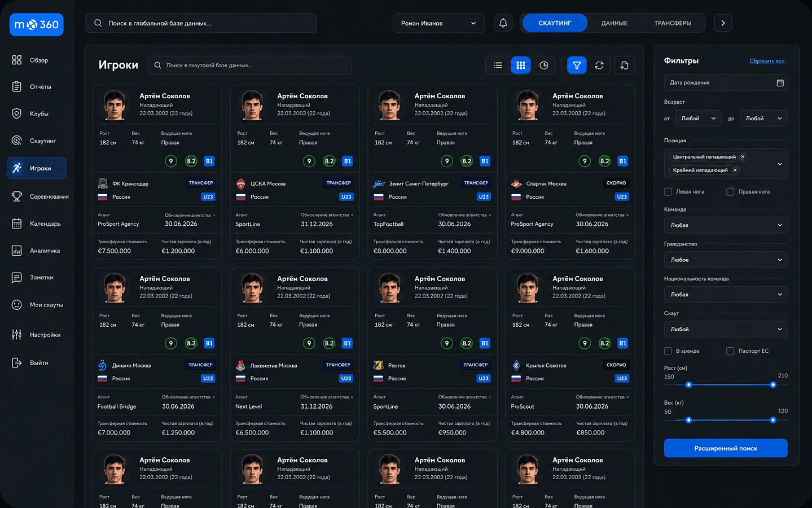Click the Рост maximum slider handle
Screen dimensions: 812x508
point(773,385)
